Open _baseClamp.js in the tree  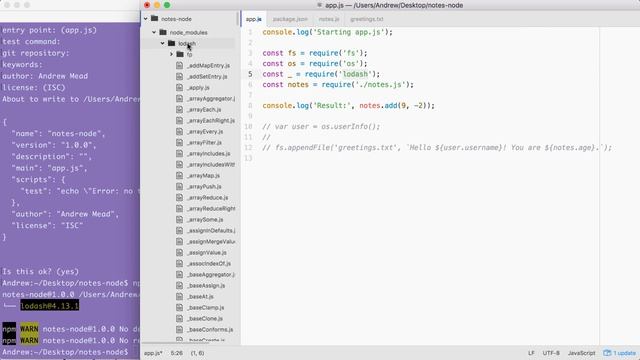(x=205, y=308)
